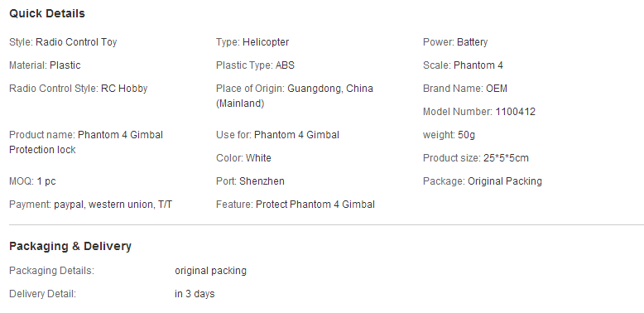The image size is (644, 313).
Task: Click the Brand Name: OEM entry
Action: (465, 89)
